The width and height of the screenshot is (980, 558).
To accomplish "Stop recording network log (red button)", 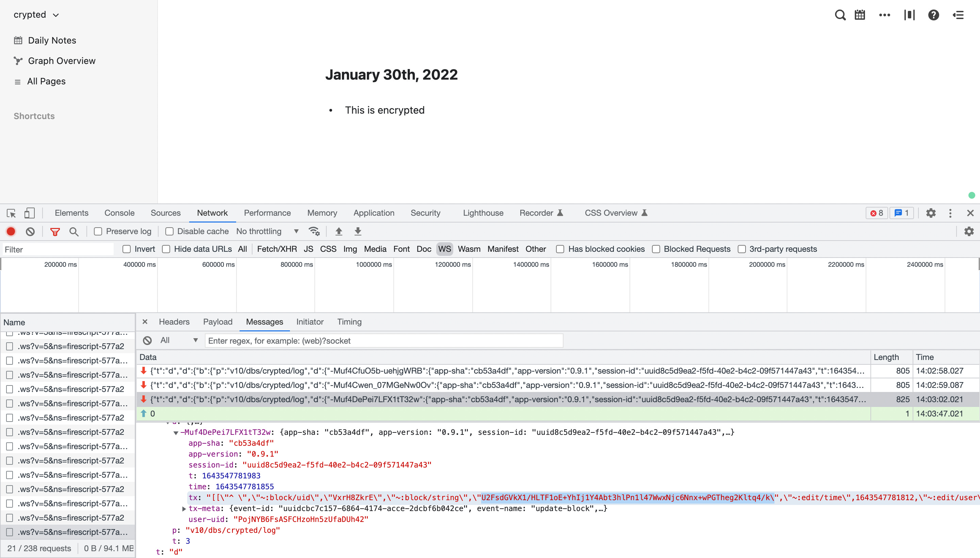I will coord(11,231).
